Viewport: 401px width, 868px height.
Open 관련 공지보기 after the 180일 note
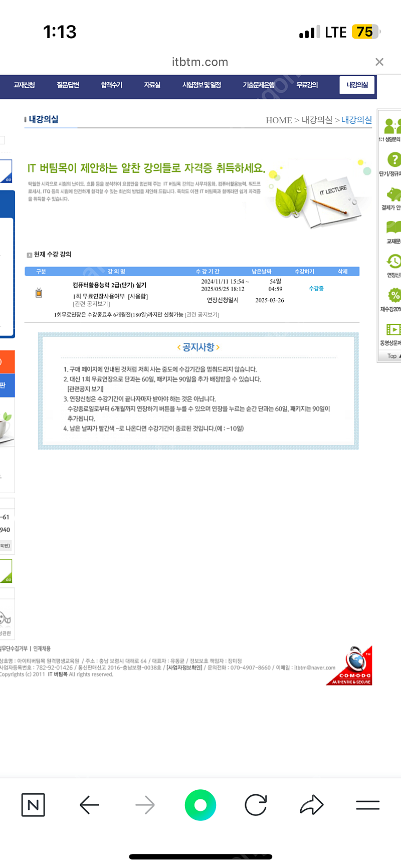pos(202,315)
